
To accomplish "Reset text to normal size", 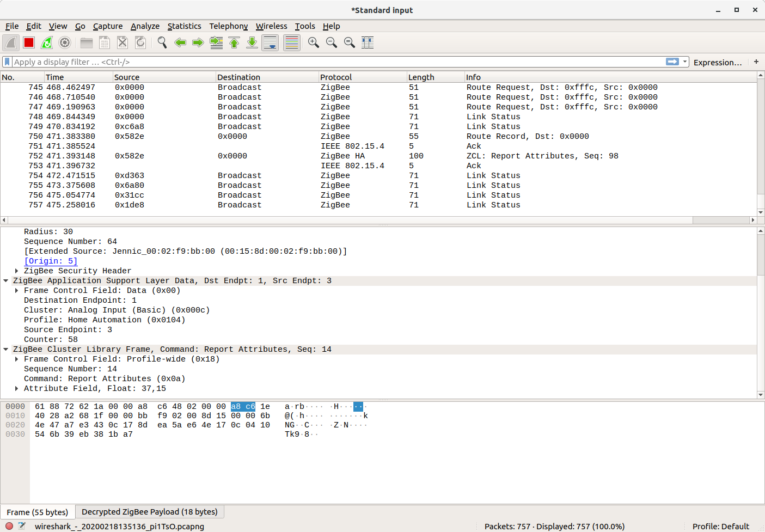I will click(x=350, y=42).
